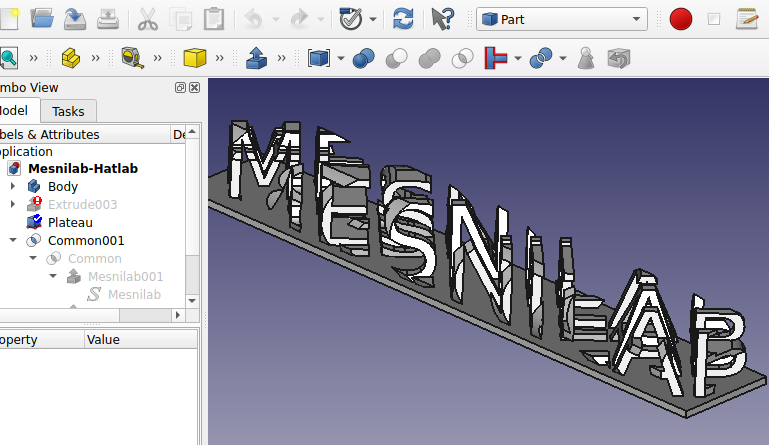This screenshot has width=769, height=445.
Task: Make intersection common of shapes
Action: (x=462, y=58)
